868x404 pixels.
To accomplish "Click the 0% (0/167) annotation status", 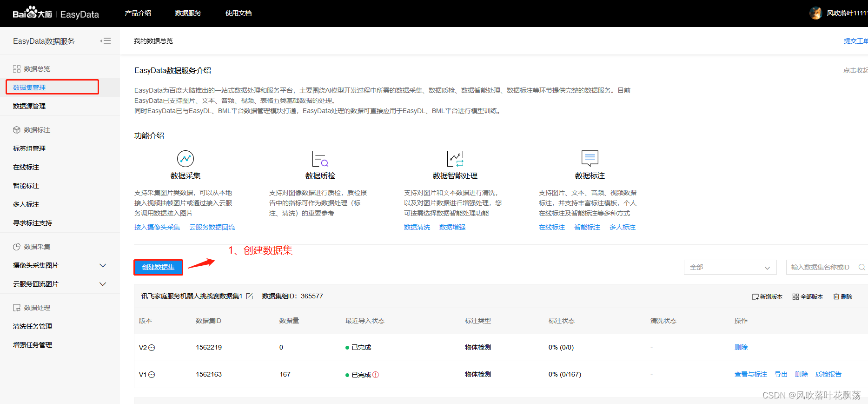I will click(565, 374).
